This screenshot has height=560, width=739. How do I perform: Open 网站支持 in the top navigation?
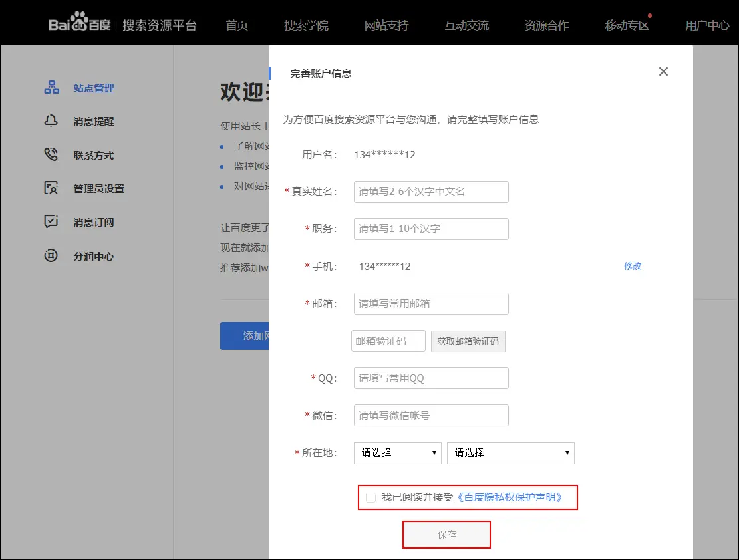point(386,25)
